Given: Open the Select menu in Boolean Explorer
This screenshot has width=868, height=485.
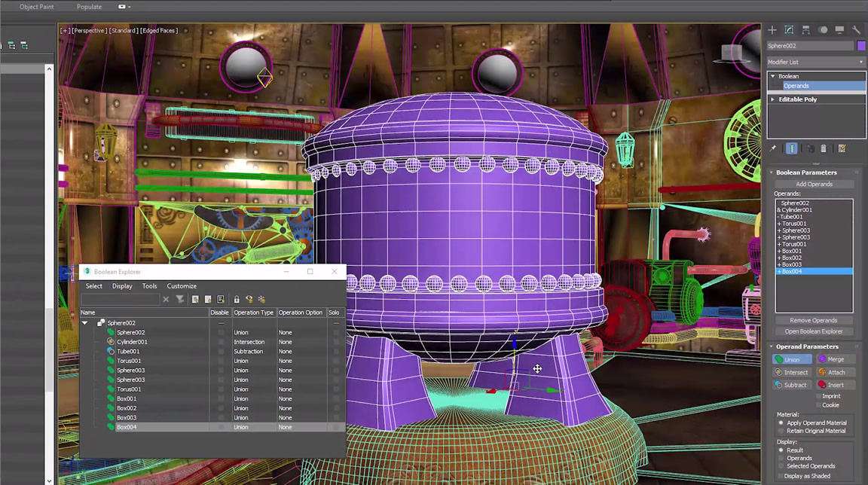Looking at the screenshot, I should pyautogui.click(x=93, y=286).
